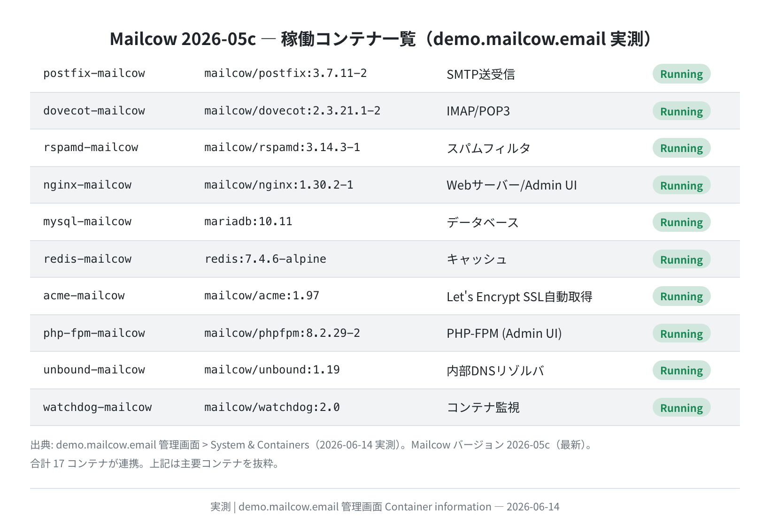Screen dimensions: 770x532
Task: Select the mailcow/acme:1.97 image cell
Action: tap(262, 296)
